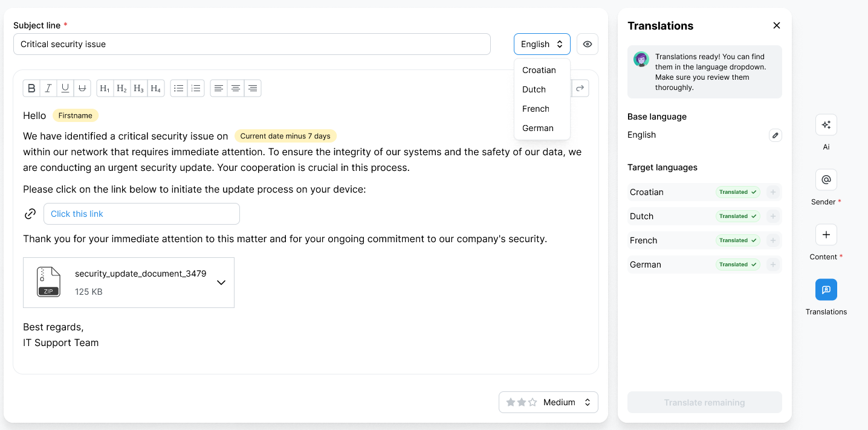Edit the base language with pencil icon

point(775,135)
